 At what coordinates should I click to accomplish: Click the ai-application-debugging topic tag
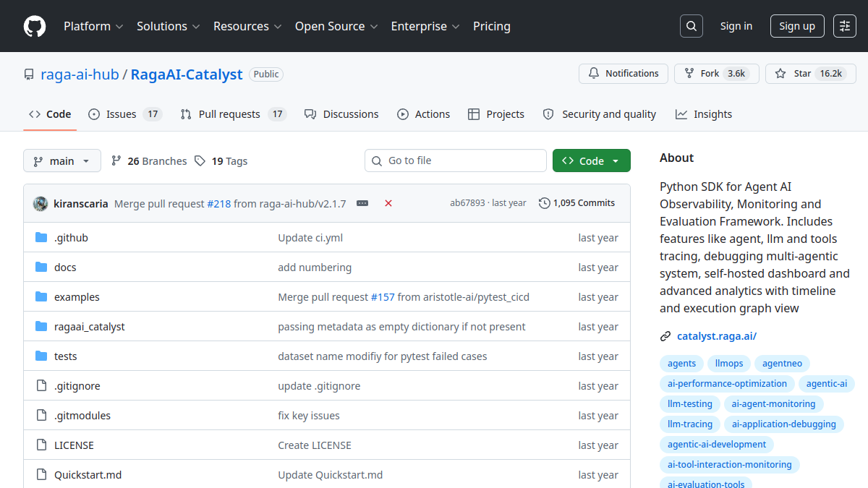pyautogui.click(x=784, y=424)
